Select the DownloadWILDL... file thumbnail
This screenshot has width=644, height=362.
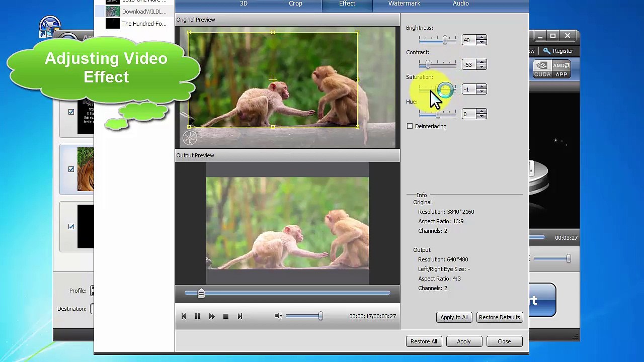point(113,12)
